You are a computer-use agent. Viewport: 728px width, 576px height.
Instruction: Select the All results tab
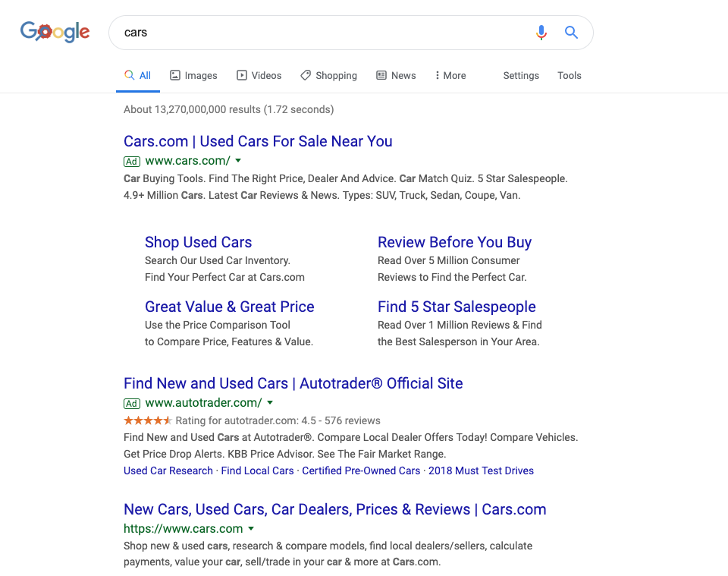[x=138, y=75]
